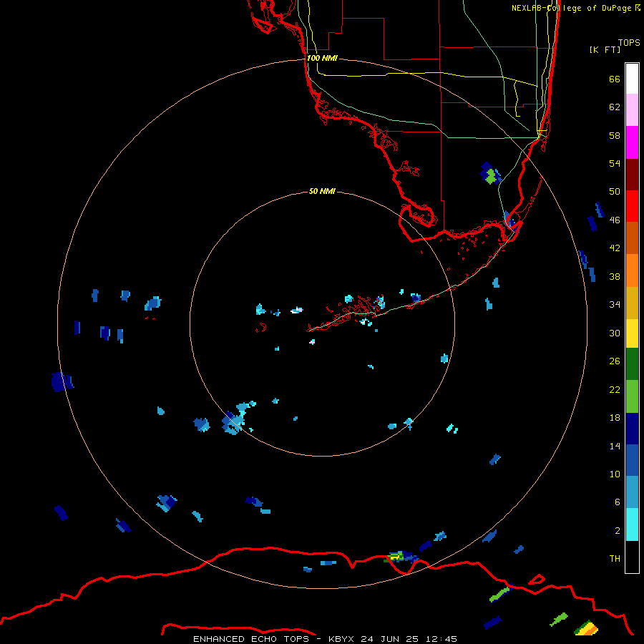Image resolution: width=644 pixels, height=644 pixels.
Task: Click the dark red 50-54 kft swatch
Action: coord(632,175)
